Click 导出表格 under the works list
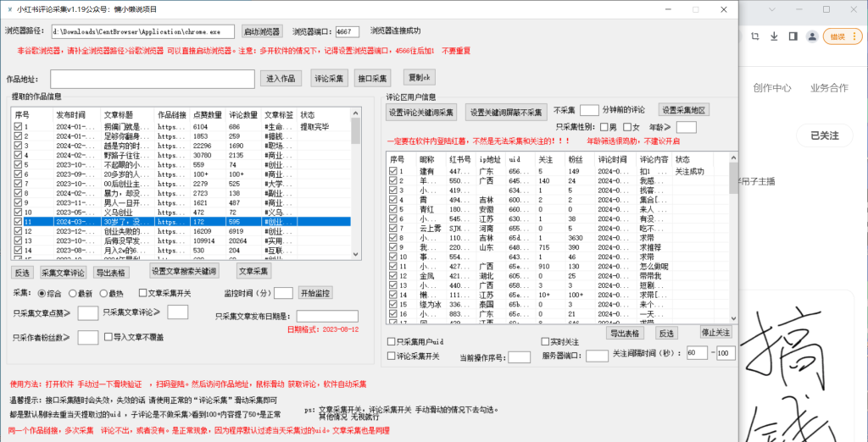Image resolution: width=868 pixels, height=442 pixels. coord(110,272)
